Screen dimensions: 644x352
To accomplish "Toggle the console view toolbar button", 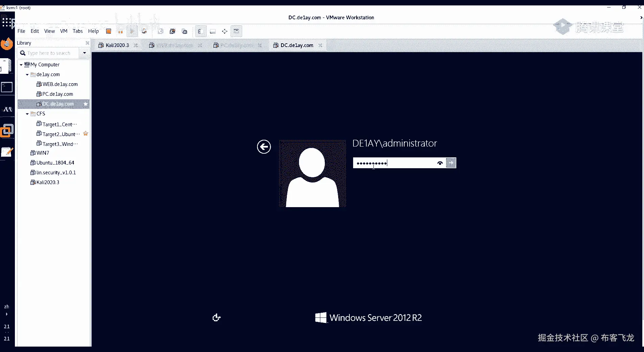I will [236, 31].
